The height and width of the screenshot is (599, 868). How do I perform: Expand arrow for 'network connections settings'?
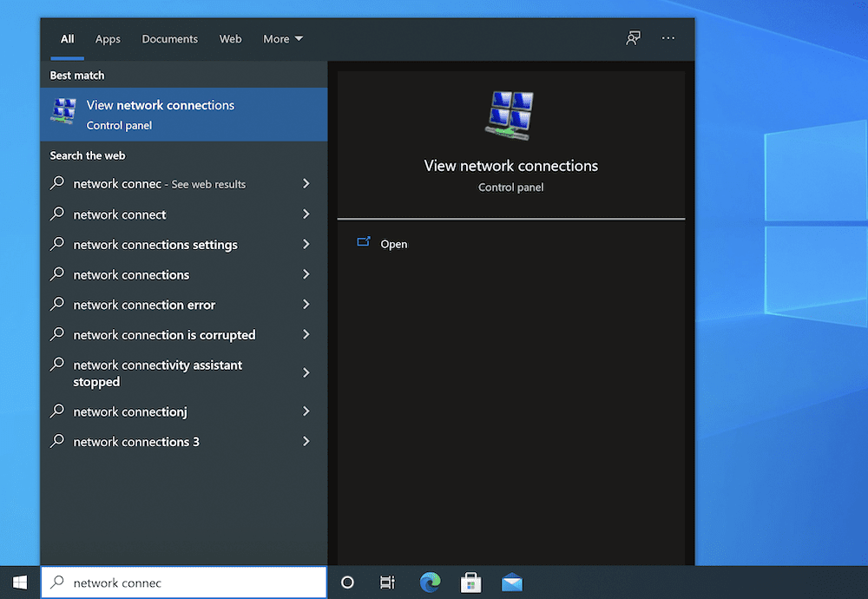point(306,244)
